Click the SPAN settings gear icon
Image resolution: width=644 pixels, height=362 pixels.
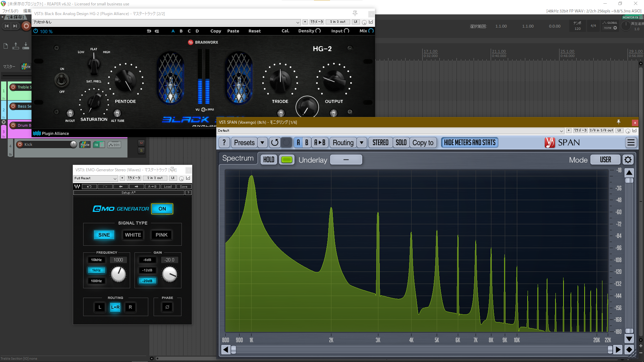[x=628, y=160]
